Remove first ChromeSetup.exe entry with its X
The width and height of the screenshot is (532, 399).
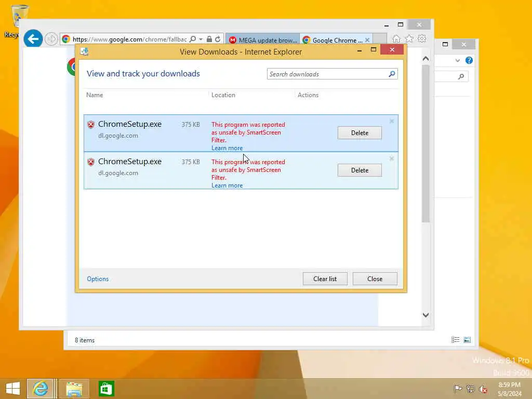tap(392, 121)
